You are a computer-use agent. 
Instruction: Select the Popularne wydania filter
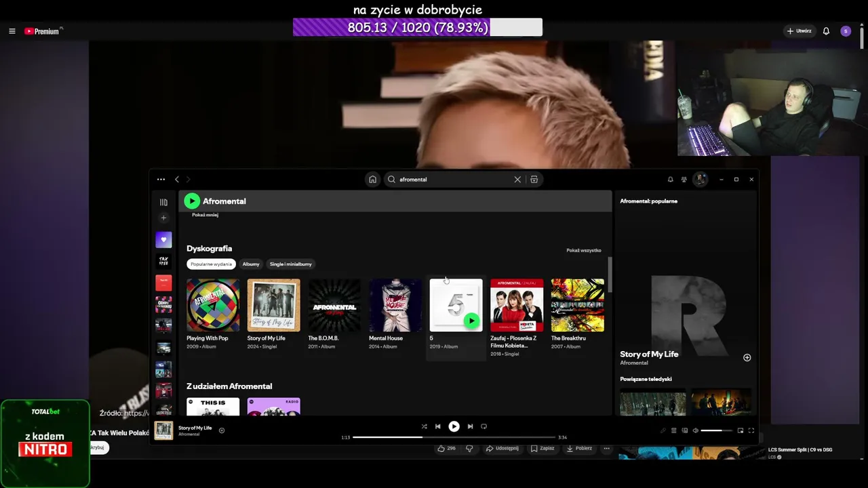click(x=211, y=264)
